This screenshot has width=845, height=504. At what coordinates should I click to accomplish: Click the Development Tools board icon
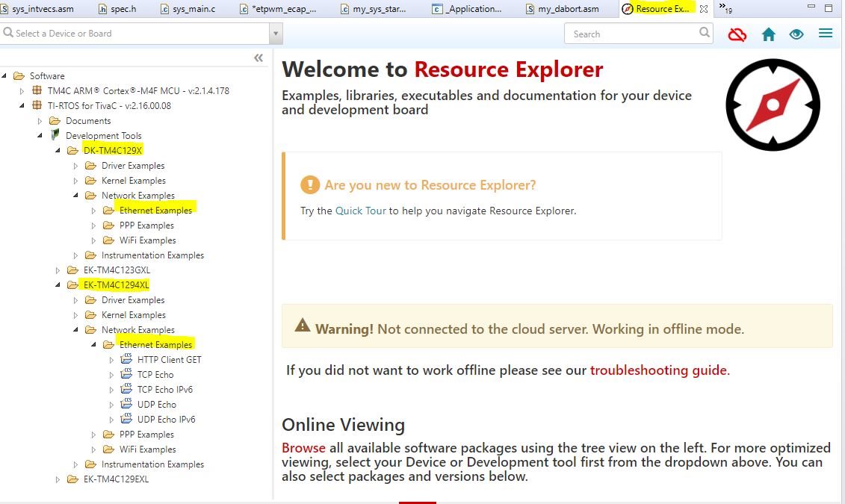[55, 134]
